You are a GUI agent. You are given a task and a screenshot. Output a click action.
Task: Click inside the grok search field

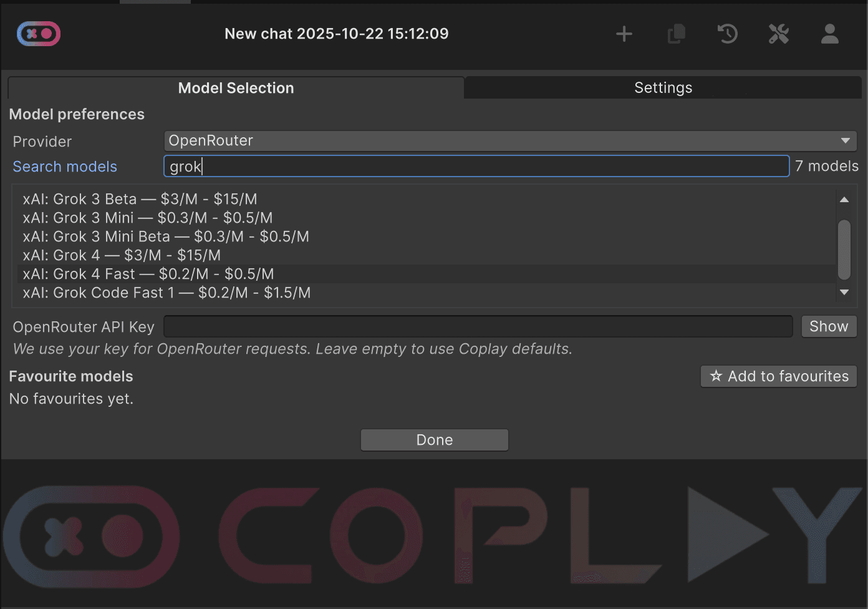[x=476, y=166]
